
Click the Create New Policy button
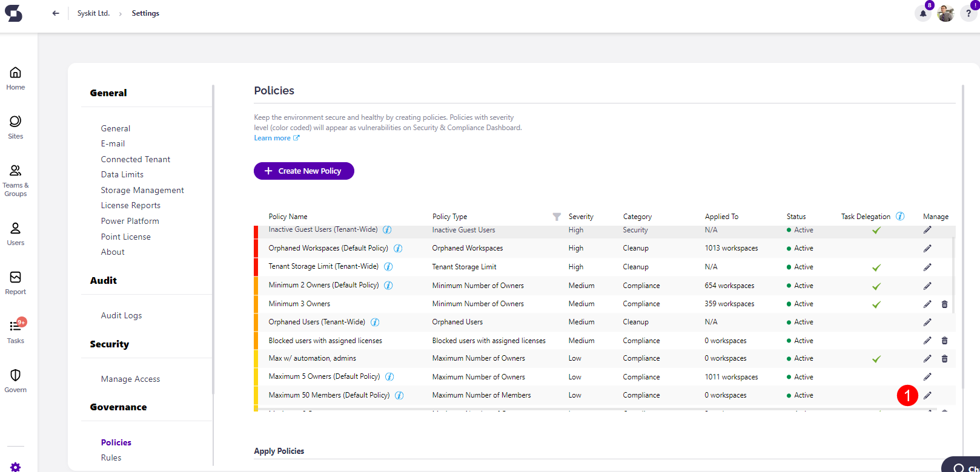[x=304, y=171]
